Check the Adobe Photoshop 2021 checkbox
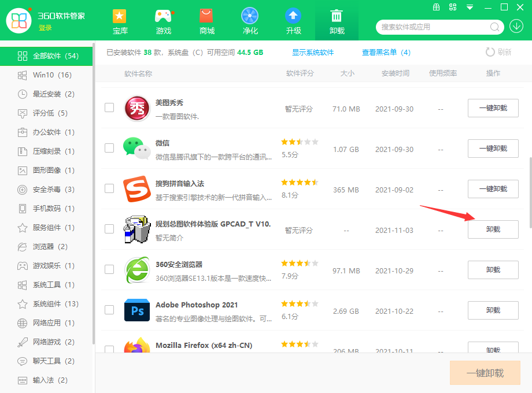532x393 pixels. pyautogui.click(x=109, y=310)
